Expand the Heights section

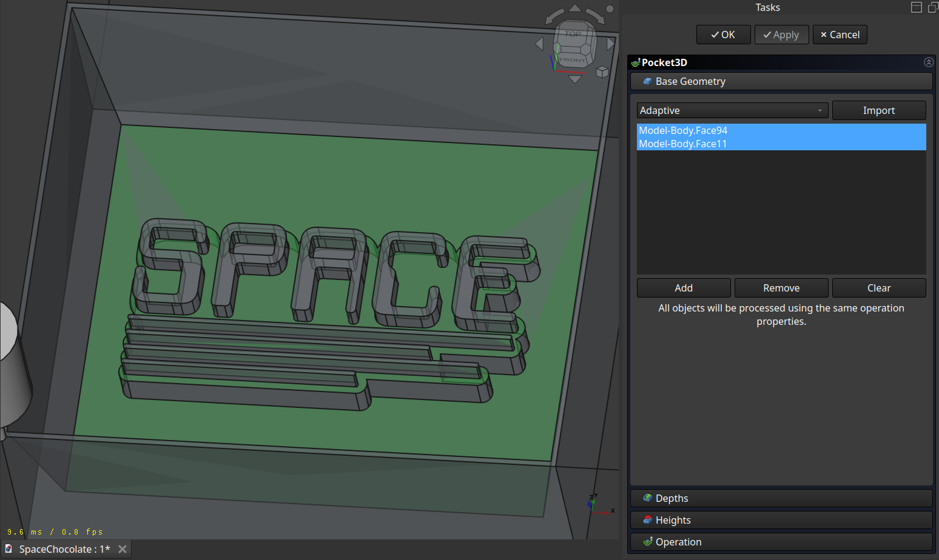pos(781,520)
